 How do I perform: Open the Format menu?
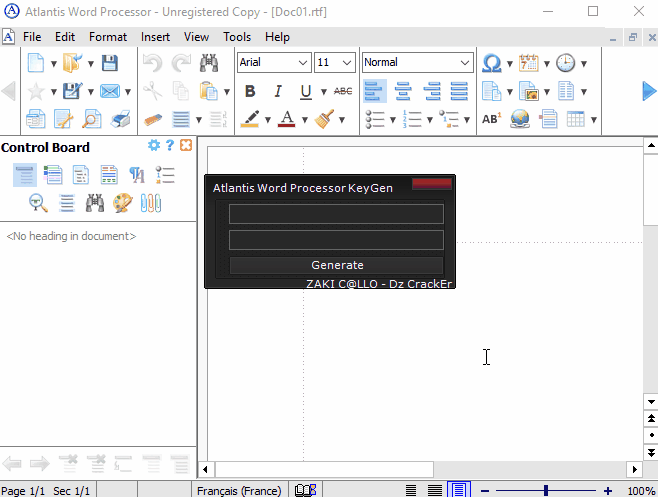click(x=108, y=37)
